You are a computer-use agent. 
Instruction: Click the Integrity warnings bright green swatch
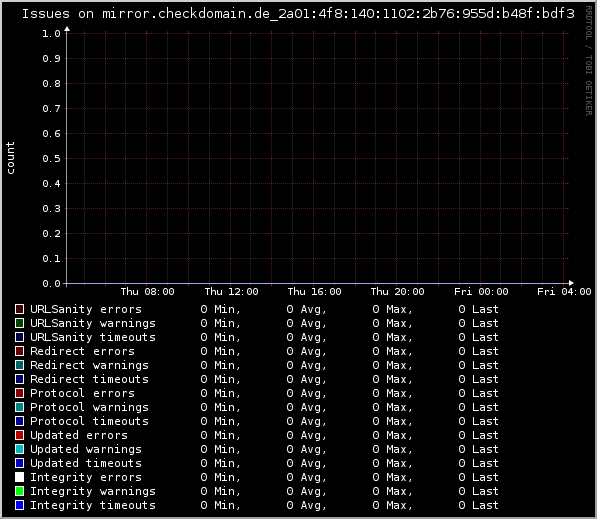[x=19, y=491]
